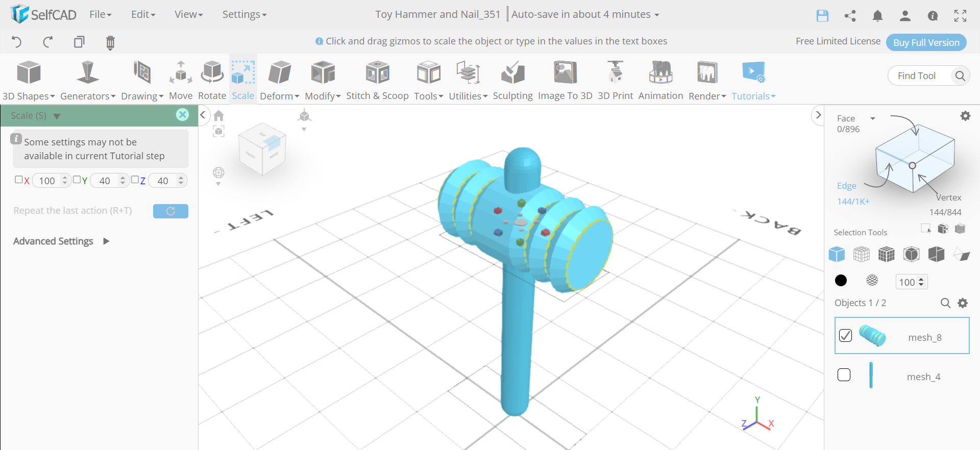
Task: Save project with the floppy disk icon
Action: 822,16
